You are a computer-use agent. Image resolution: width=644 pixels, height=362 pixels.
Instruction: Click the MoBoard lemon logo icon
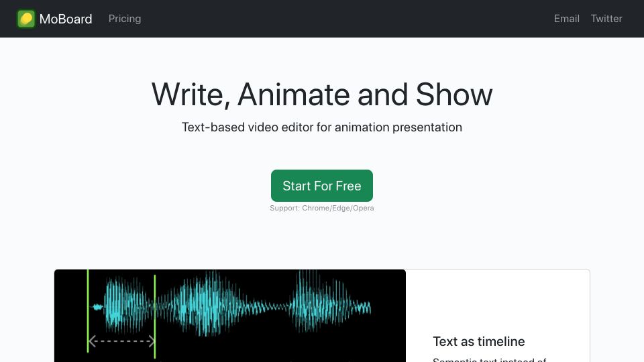click(26, 19)
